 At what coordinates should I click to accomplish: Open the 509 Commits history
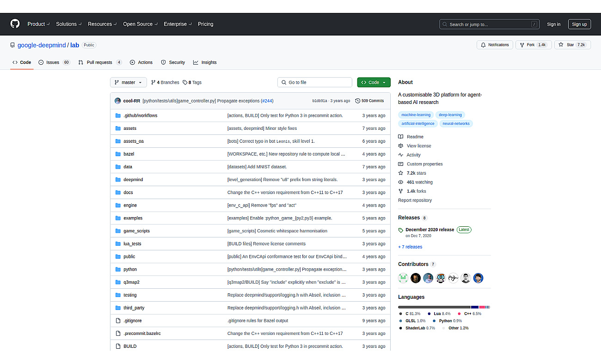369,101
